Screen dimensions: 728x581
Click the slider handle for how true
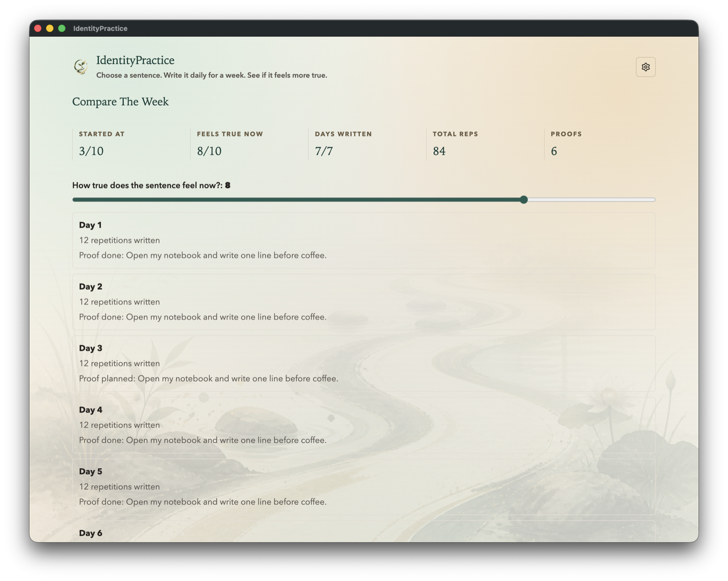point(524,200)
